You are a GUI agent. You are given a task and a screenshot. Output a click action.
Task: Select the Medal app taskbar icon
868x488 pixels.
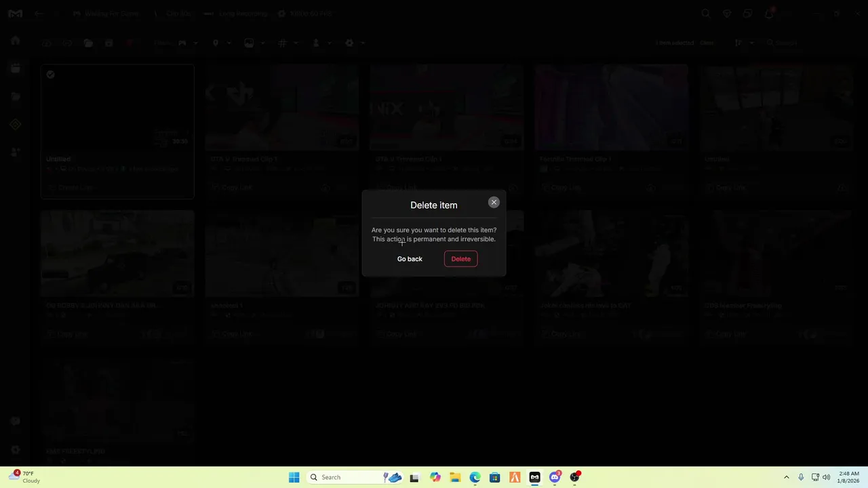click(534, 477)
